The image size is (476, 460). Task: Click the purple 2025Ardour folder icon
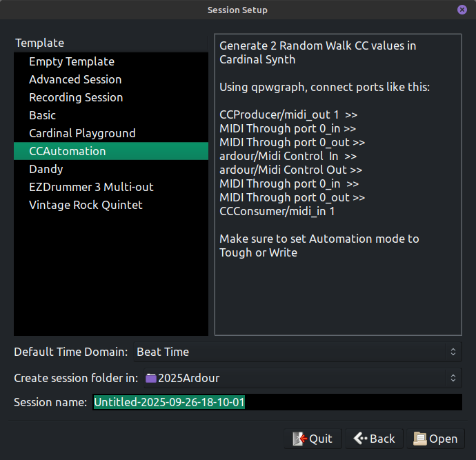[151, 378]
